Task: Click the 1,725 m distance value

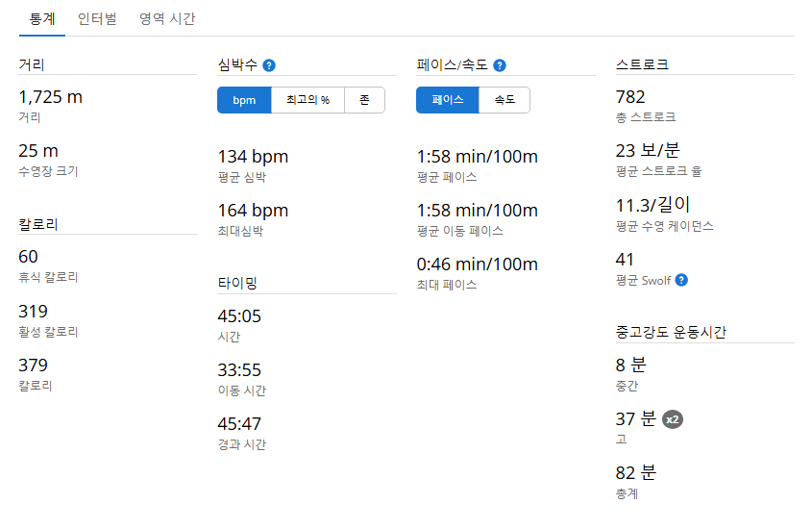Action: coord(50,97)
